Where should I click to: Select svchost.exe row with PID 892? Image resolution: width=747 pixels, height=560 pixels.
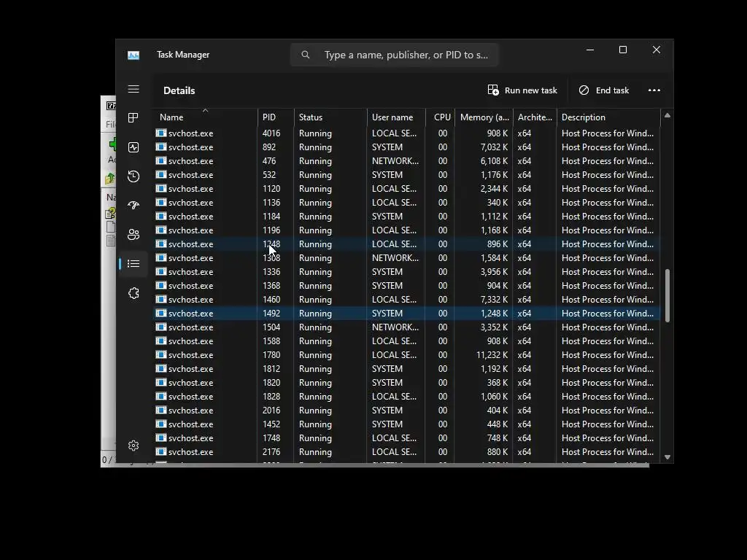407,147
